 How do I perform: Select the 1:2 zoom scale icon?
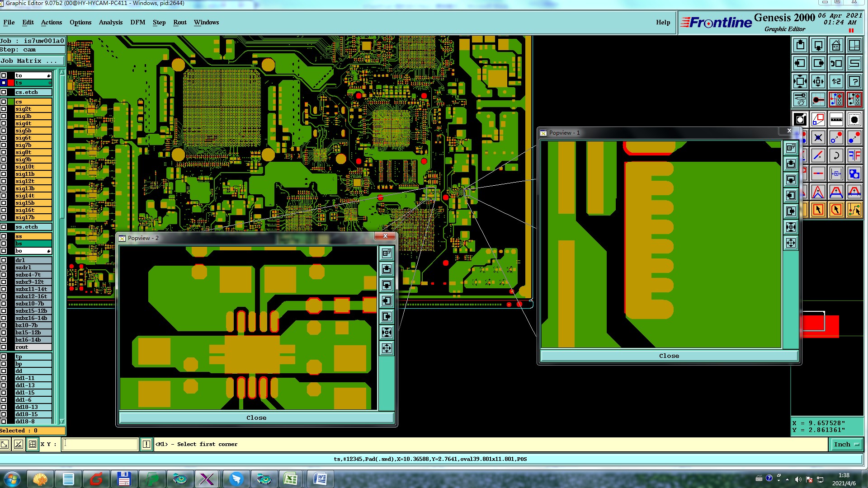tap(836, 82)
